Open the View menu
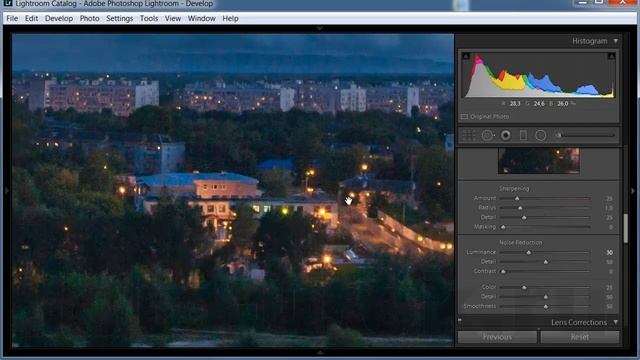Image resolution: width=640 pixels, height=360 pixels. coord(173,18)
